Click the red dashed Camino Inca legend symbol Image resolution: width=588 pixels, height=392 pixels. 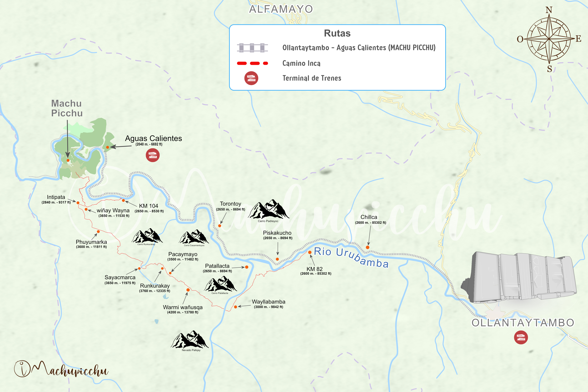pyautogui.click(x=252, y=63)
